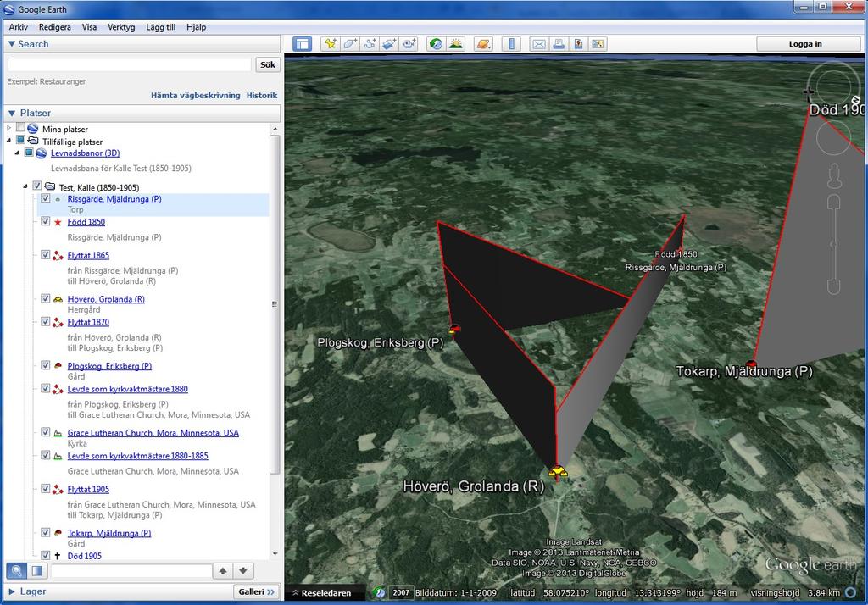Click the Sök search button
868x605 pixels.
click(x=268, y=64)
